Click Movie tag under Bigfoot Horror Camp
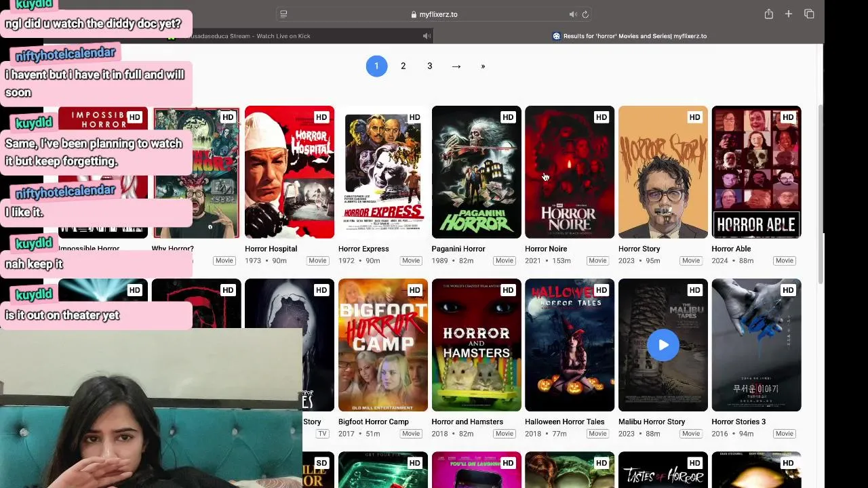868x488 pixels. coord(411,433)
